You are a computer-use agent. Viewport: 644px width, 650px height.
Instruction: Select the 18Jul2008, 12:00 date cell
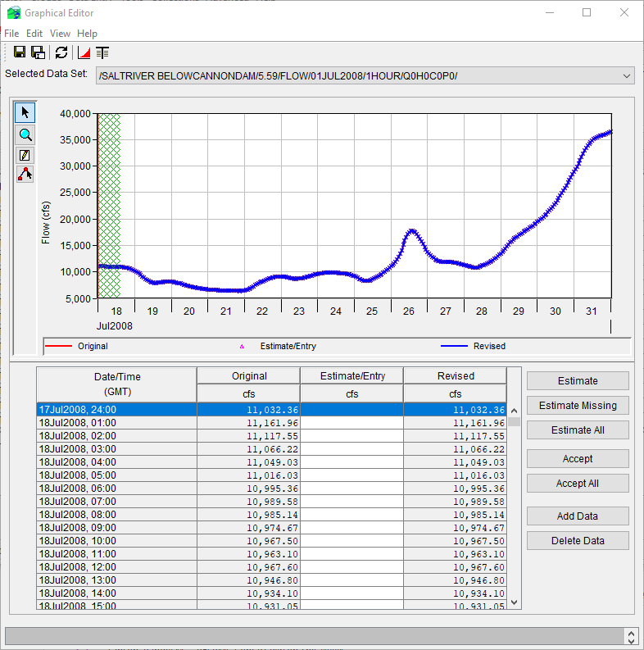pyautogui.click(x=117, y=567)
